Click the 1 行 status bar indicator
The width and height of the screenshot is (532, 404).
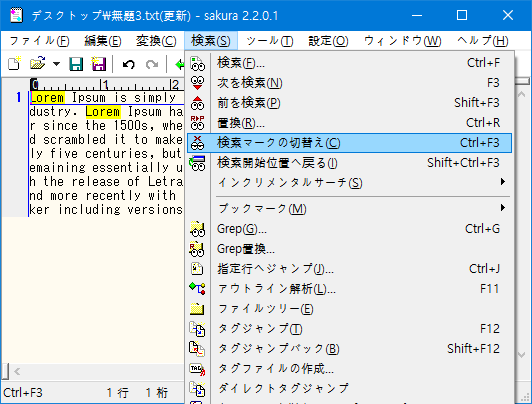coord(117,393)
